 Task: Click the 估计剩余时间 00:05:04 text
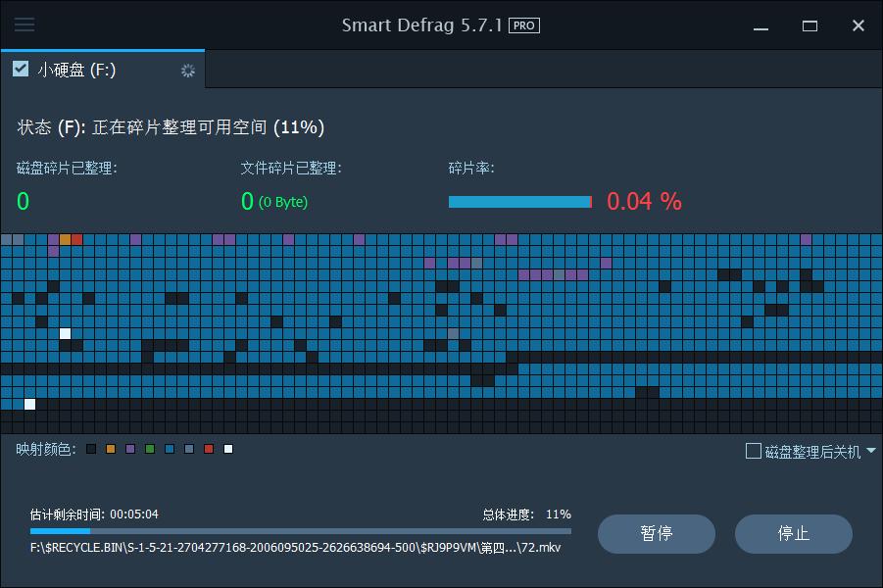(x=94, y=514)
